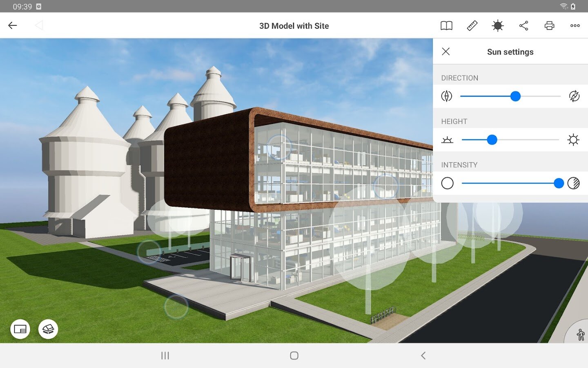Close the Sun settings panel
The width and height of the screenshot is (588, 368).
[x=445, y=52]
